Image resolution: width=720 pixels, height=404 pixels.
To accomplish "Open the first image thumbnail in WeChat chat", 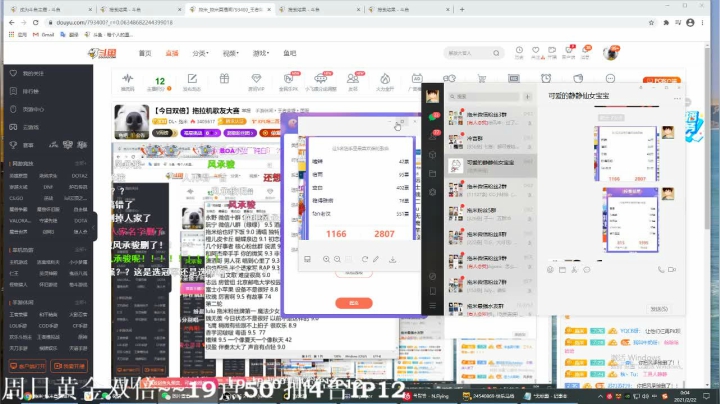I will tap(625, 154).
